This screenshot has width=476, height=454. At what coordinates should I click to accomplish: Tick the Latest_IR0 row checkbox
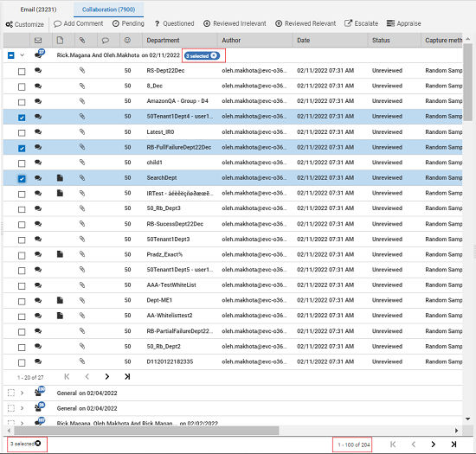(x=22, y=133)
